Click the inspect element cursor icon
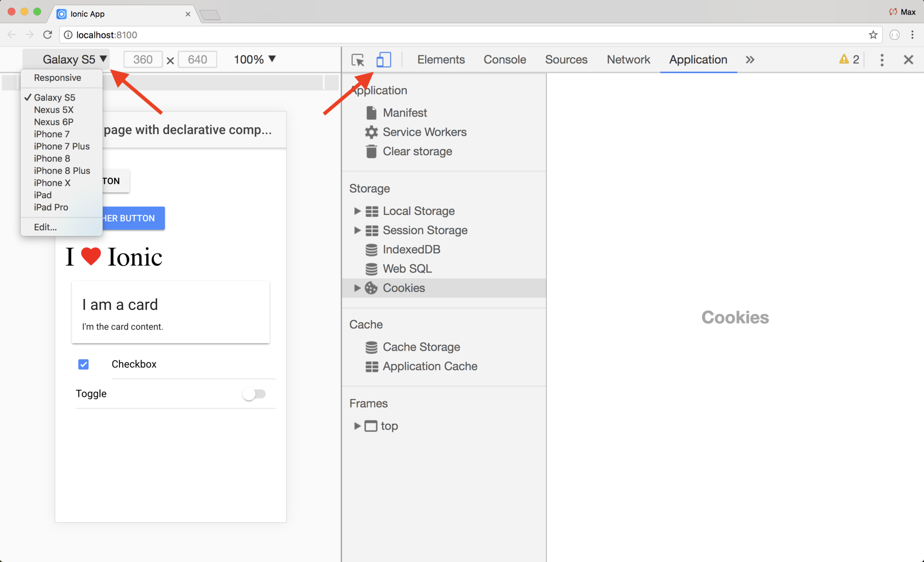 (358, 60)
